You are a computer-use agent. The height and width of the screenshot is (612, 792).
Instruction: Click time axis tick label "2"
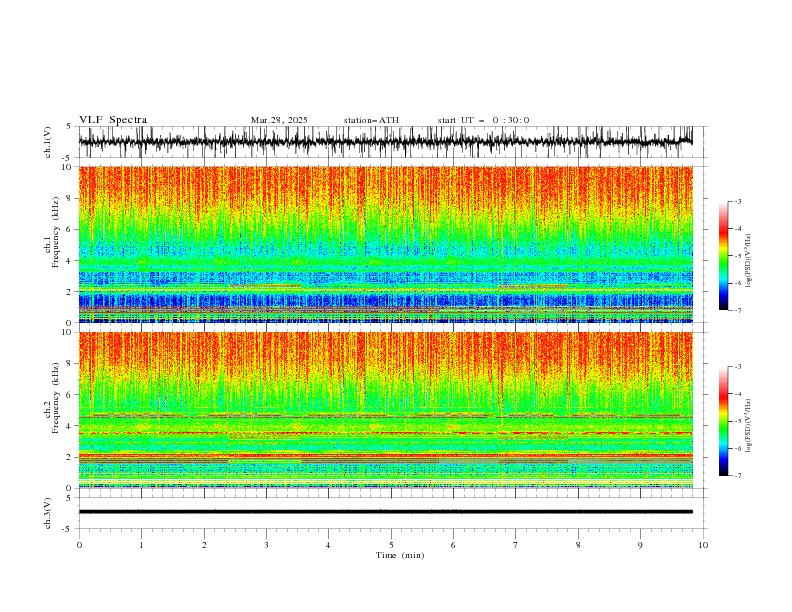click(204, 545)
